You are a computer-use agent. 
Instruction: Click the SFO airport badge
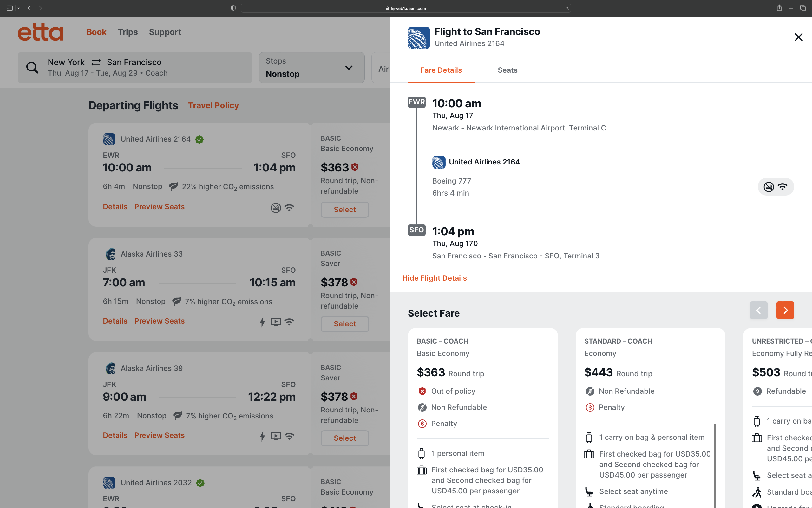click(416, 230)
